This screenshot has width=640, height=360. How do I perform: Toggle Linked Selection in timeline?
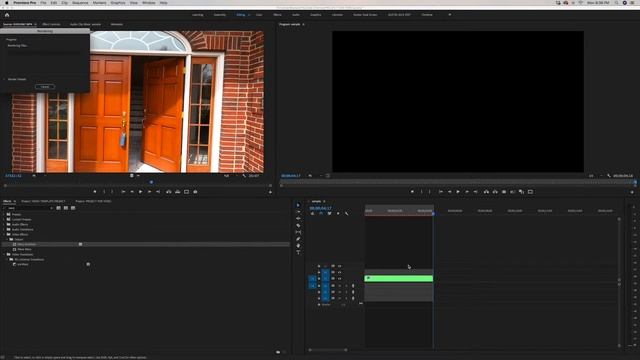[329, 213]
